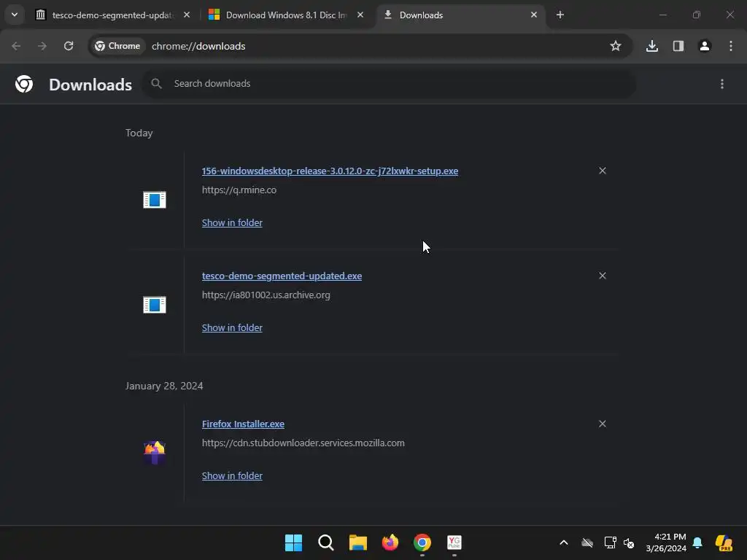This screenshot has height=560, width=747.
Task: Open a new tab with plus button
Action: 560,15
